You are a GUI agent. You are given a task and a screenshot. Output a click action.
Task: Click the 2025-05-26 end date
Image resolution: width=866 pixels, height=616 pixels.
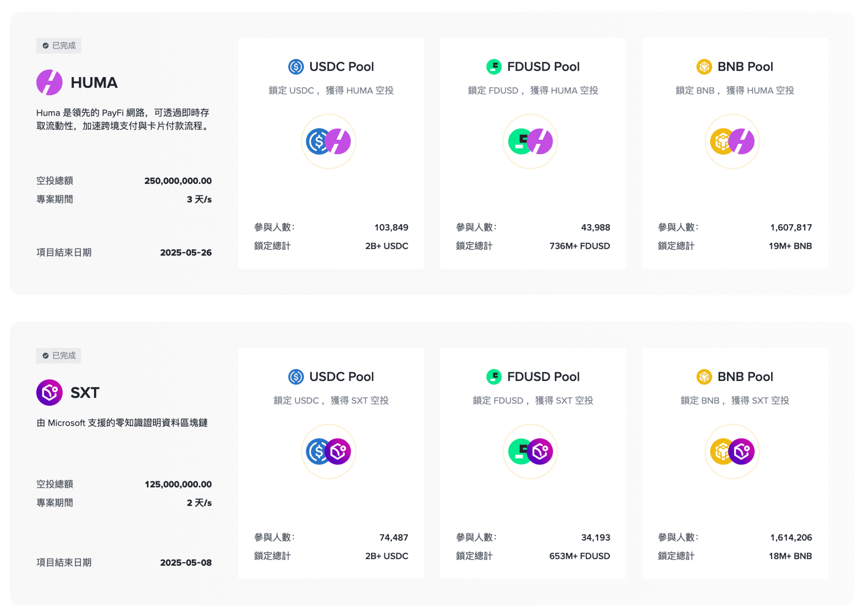click(x=186, y=253)
